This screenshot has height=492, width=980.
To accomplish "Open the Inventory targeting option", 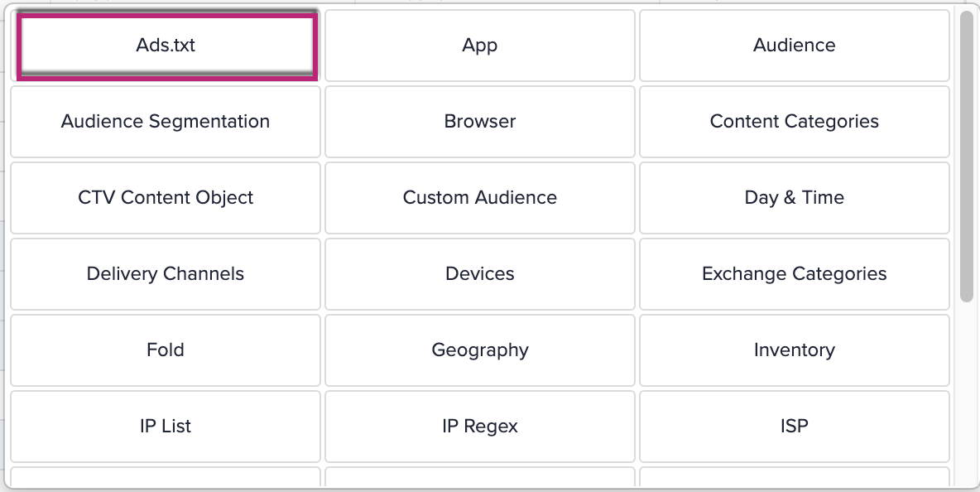I will coord(795,350).
